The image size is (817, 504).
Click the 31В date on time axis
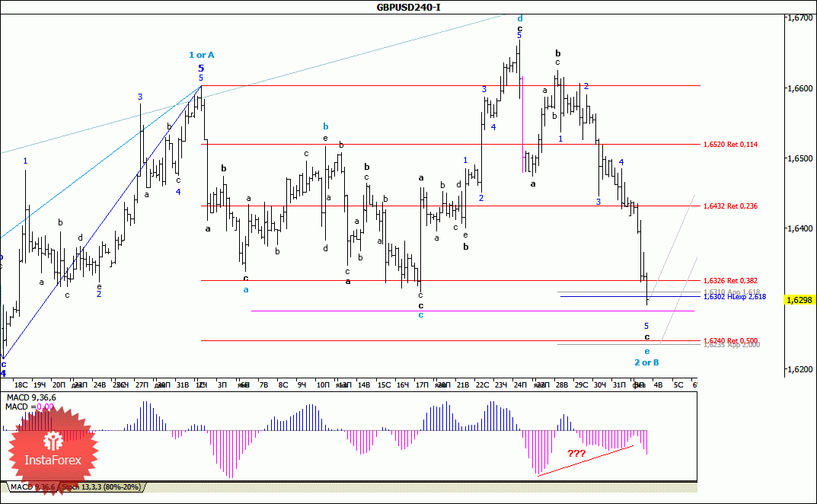(183, 384)
